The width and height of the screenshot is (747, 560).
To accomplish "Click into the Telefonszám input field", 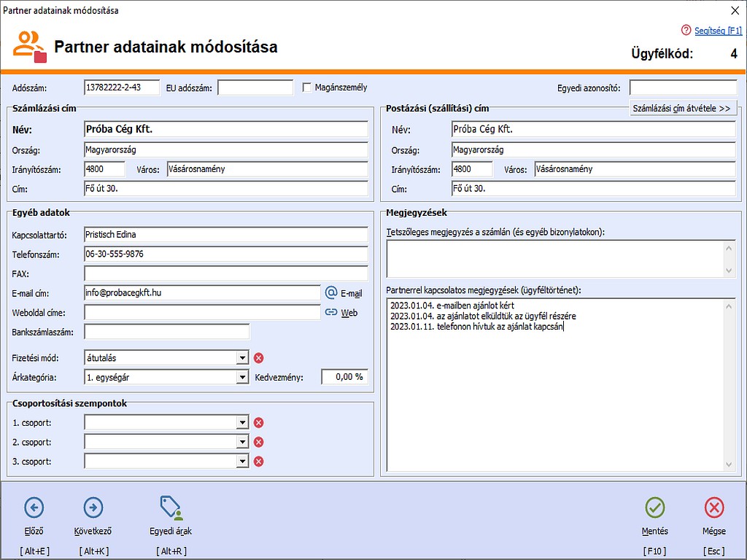I will (226, 254).
